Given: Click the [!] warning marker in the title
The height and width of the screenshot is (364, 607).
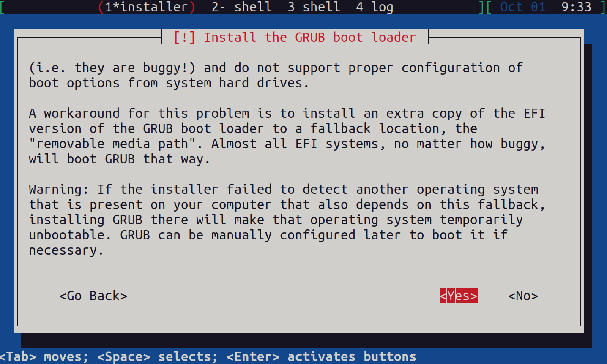Looking at the screenshot, I should coord(185,37).
